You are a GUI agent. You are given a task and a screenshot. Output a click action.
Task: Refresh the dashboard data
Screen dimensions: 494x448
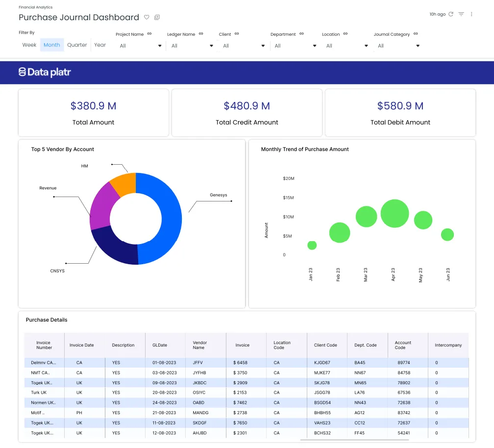pyautogui.click(x=451, y=14)
